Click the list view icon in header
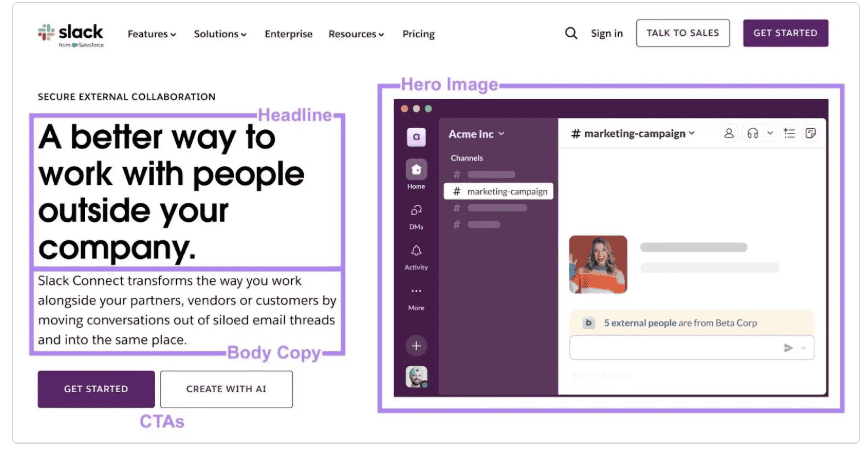Viewport: 865px width, 449px height. pos(790,133)
